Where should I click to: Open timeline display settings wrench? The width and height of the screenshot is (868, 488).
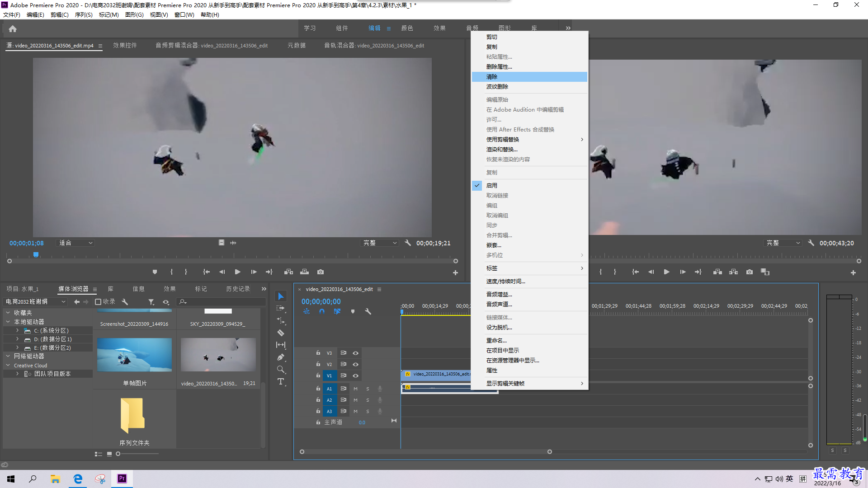coord(368,311)
